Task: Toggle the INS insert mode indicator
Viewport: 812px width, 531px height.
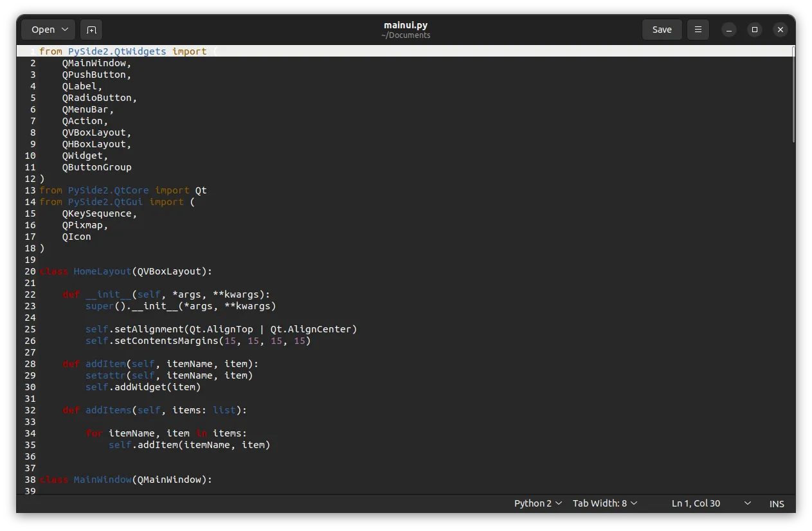Action: (777, 503)
